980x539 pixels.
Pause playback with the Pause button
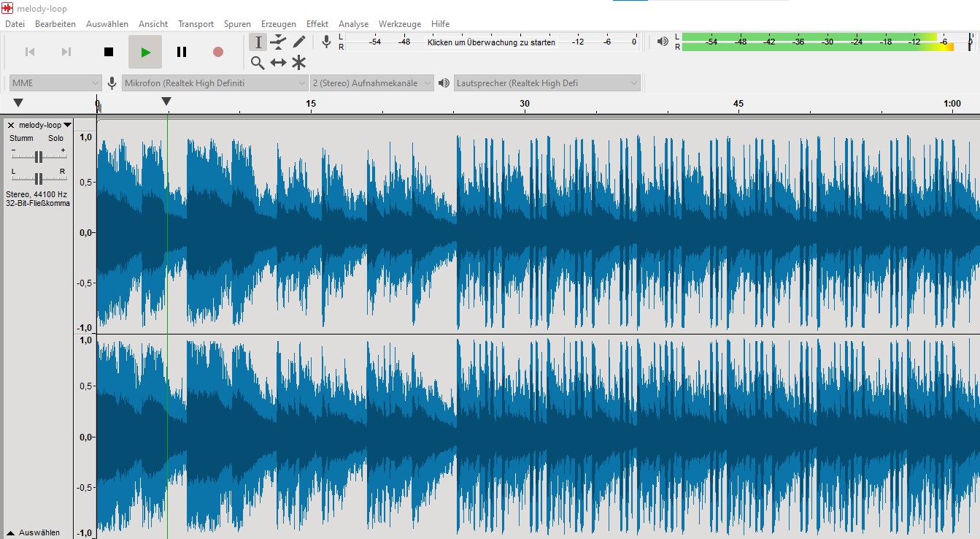pyautogui.click(x=182, y=52)
